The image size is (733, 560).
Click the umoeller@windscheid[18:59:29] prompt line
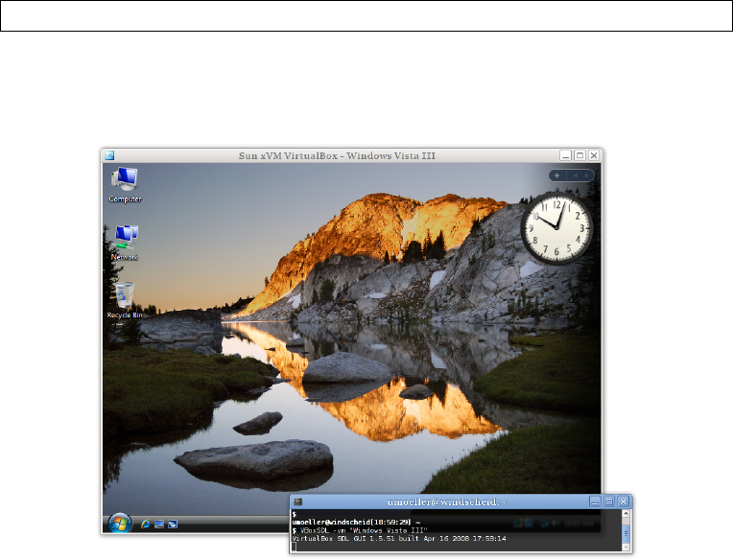click(x=356, y=523)
